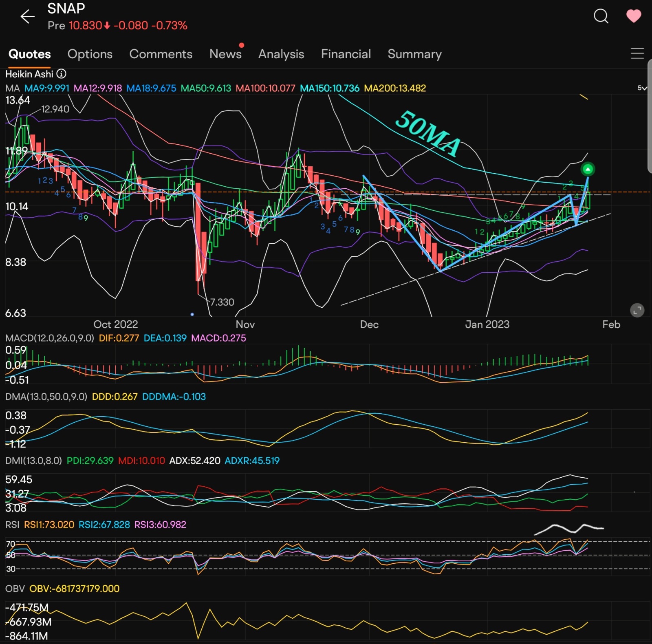Select the MA100:10.077 indicator value

[x=265, y=88]
